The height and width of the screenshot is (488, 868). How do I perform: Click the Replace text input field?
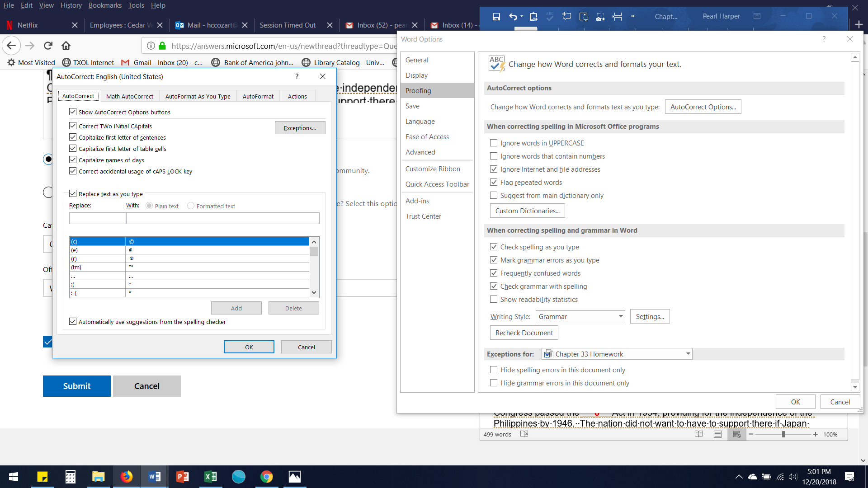tap(97, 218)
